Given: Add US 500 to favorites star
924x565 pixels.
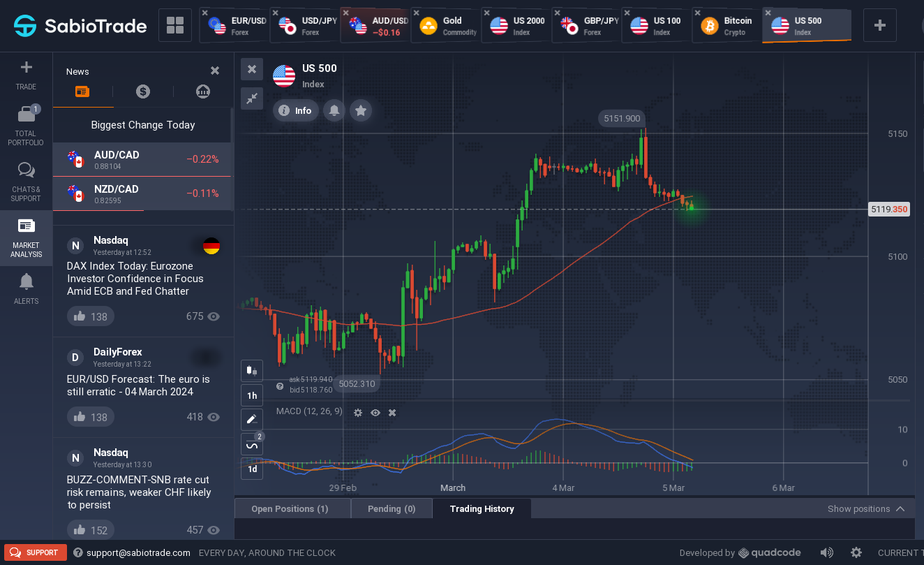Looking at the screenshot, I should [x=361, y=110].
